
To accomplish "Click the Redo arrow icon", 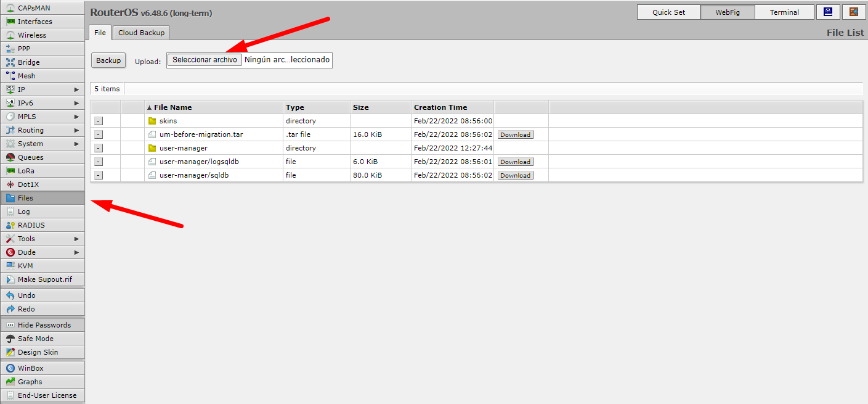I will [10, 309].
